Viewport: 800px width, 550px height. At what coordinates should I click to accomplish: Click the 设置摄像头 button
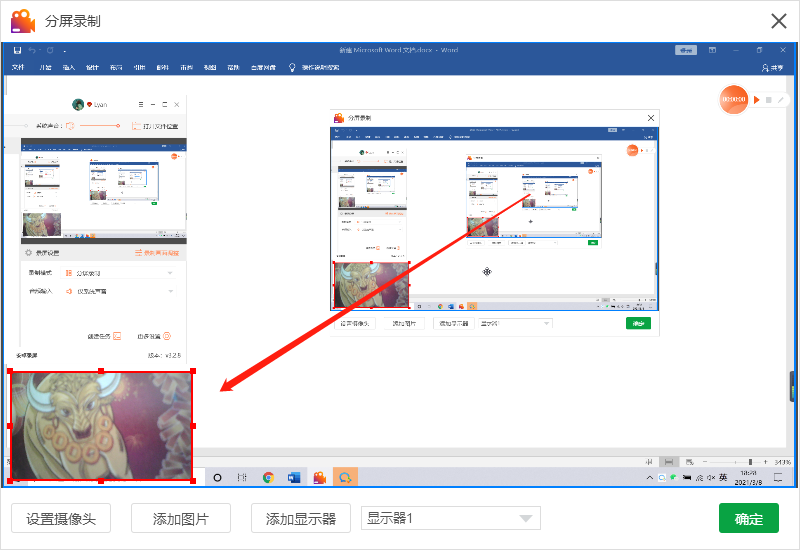[61, 518]
